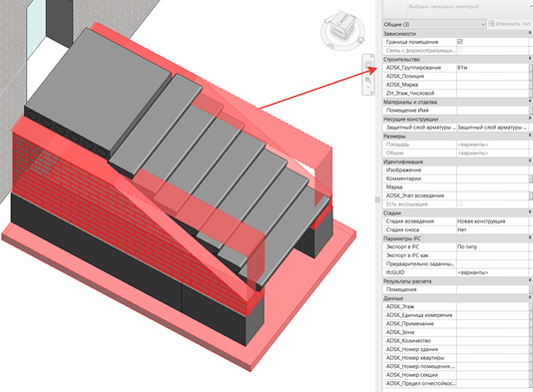Click the ADSK_Этап возведения value field
The height and width of the screenshot is (392, 533).
(x=492, y=196)
